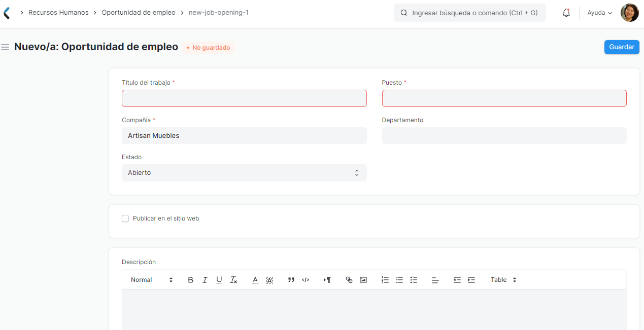The height and width of the screenshot is (330, 644).
Task: Focus the Departamento field
Action: click(x=504, y=136)
